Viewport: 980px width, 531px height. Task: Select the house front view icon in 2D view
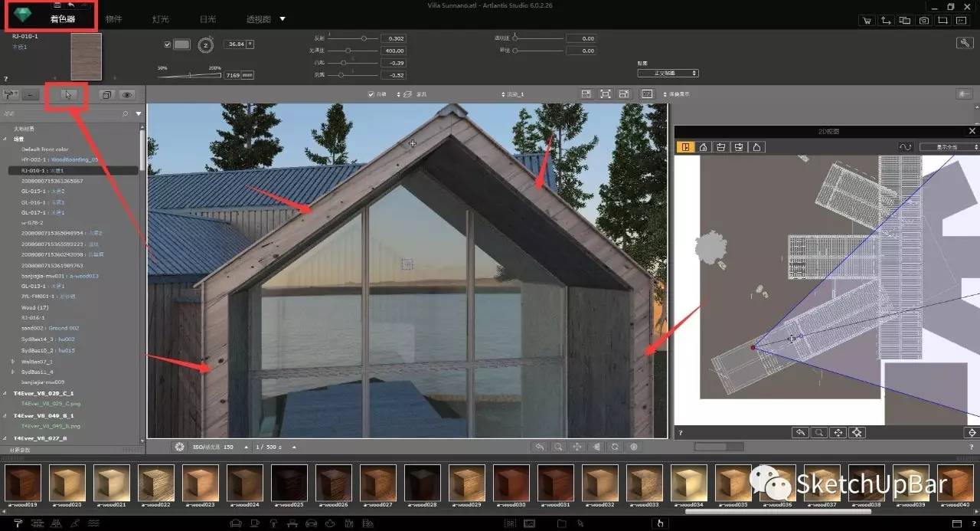click(703, 146)
